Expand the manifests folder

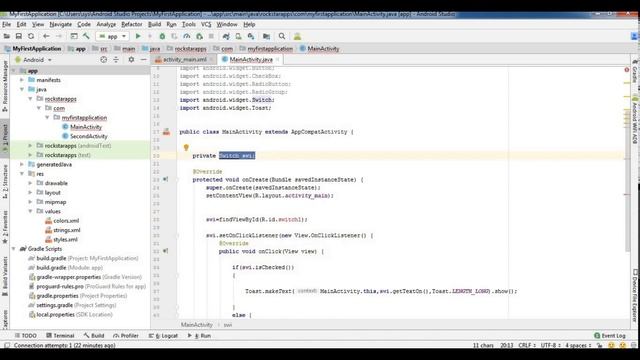22,80
